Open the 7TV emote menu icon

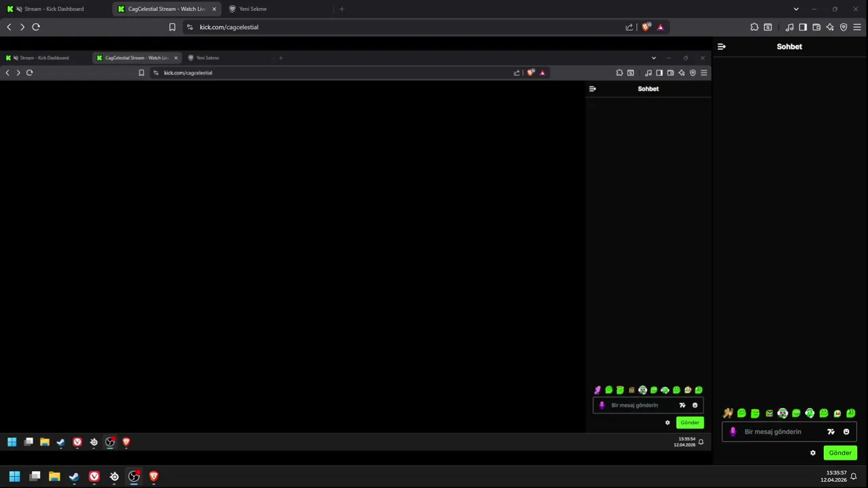tap(831, 432)
